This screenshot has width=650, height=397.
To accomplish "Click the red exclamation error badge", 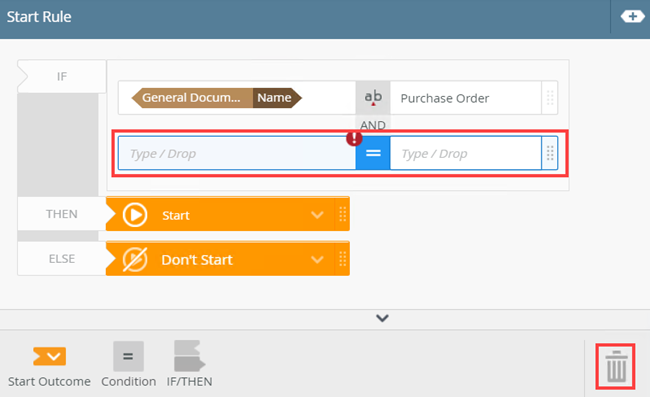I will [x=354, y=138].
